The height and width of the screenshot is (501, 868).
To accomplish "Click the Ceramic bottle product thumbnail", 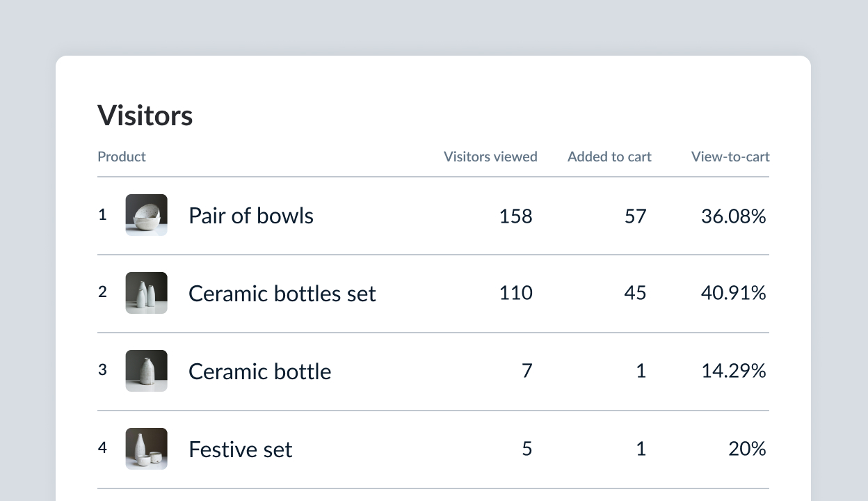I will (x=146, y=371).
